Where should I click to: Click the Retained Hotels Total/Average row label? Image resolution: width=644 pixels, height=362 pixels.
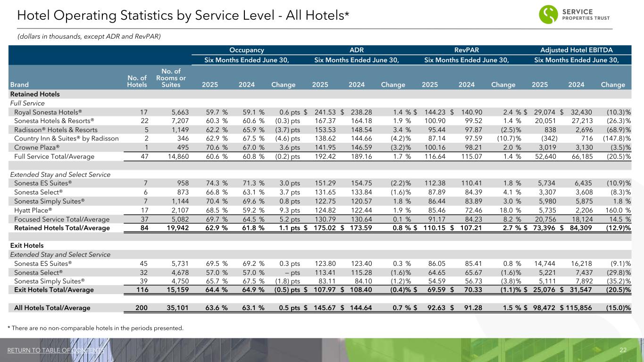click(x=62, y=228)
